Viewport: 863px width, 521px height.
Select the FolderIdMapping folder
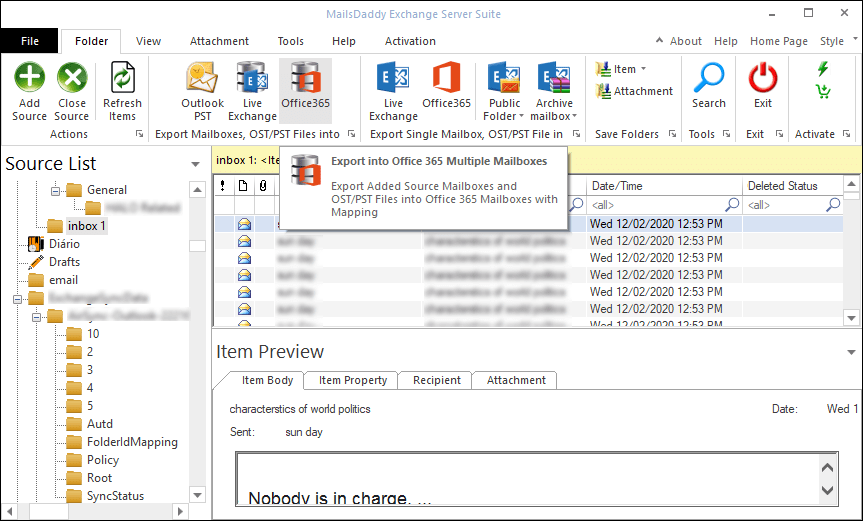[x=132, y=442]
